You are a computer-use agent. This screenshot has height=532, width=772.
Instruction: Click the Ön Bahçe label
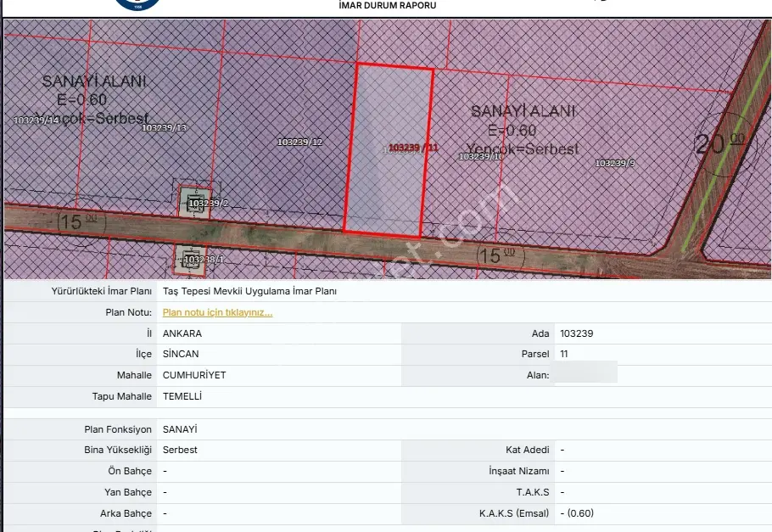pyautogui.click(x=130, y=471)
